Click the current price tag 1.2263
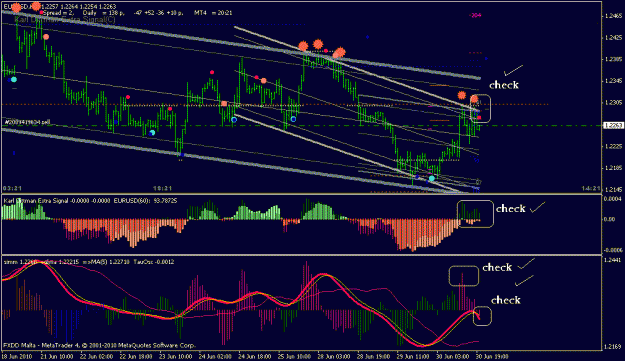This screenshot has height=361, width=625. [x=613, y=126]
